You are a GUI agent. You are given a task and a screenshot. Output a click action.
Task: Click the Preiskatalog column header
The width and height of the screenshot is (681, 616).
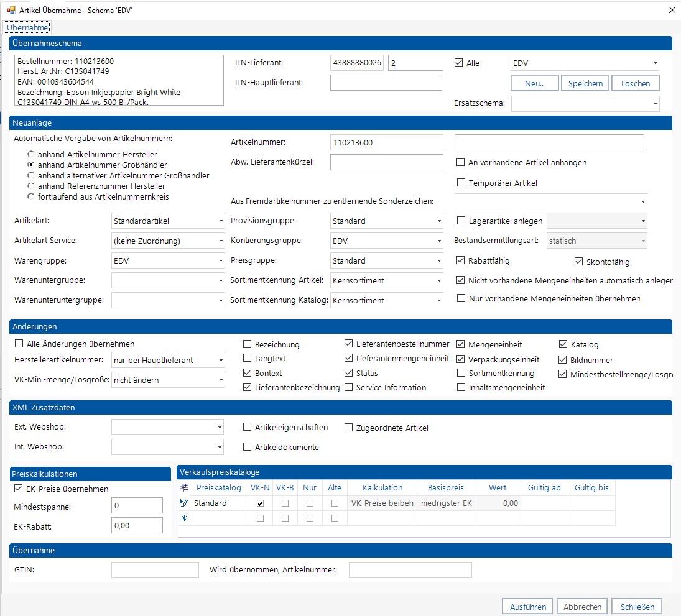tap(218, 487)
